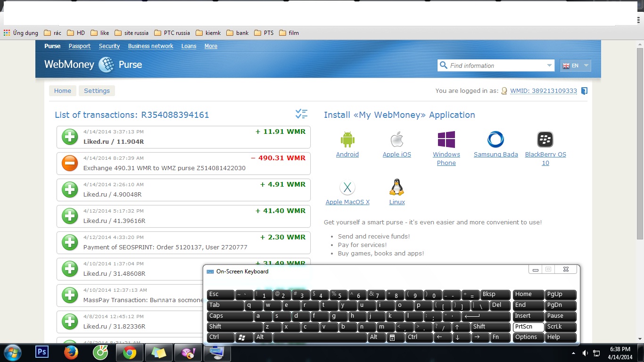
Task: Click the Apple iOS apple icon
Action: pos(397,140)
